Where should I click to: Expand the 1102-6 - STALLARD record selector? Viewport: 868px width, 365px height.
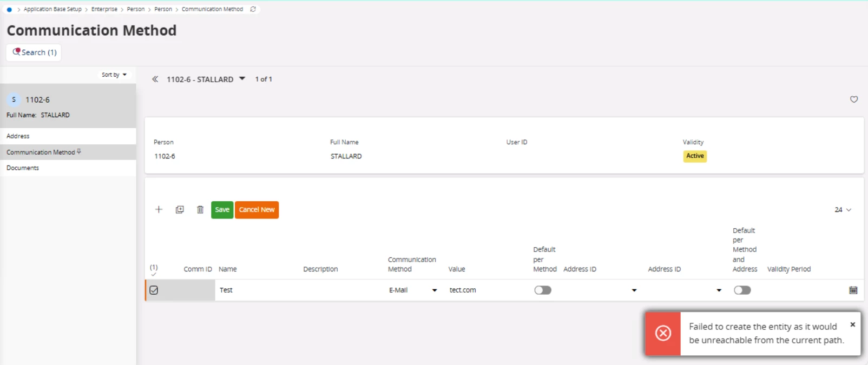click(242, 79)
